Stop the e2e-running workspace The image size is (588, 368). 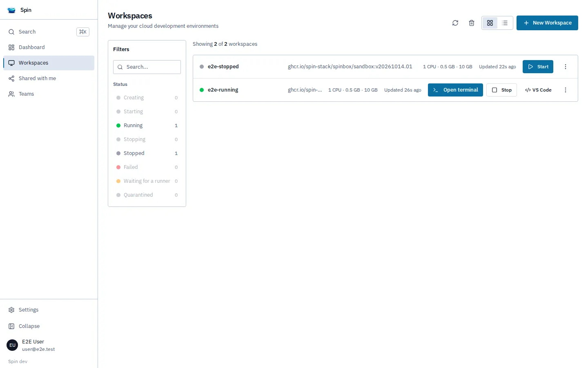click(501, 90)
